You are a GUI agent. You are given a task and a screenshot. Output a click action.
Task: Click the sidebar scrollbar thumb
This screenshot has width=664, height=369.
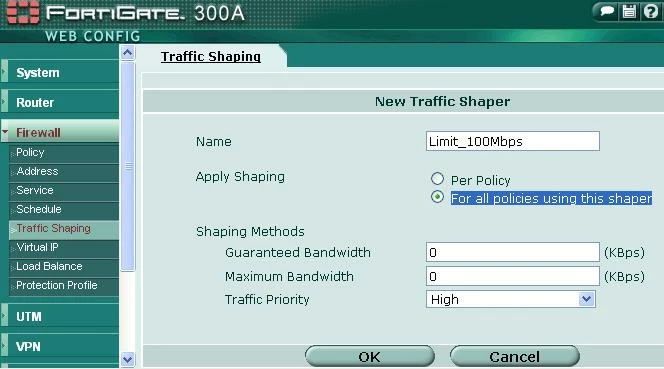[x=127, y=166]
